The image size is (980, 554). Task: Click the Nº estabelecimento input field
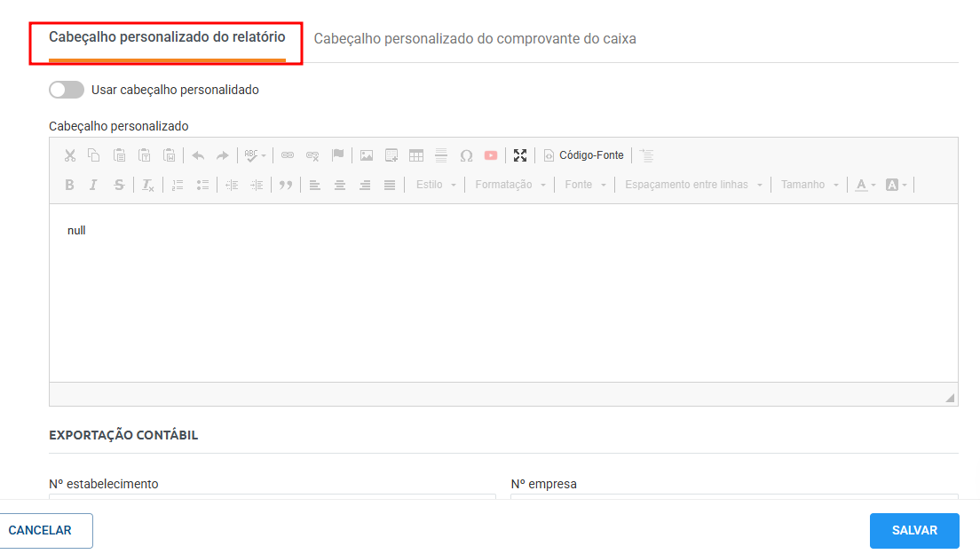[x=273, y=496]
